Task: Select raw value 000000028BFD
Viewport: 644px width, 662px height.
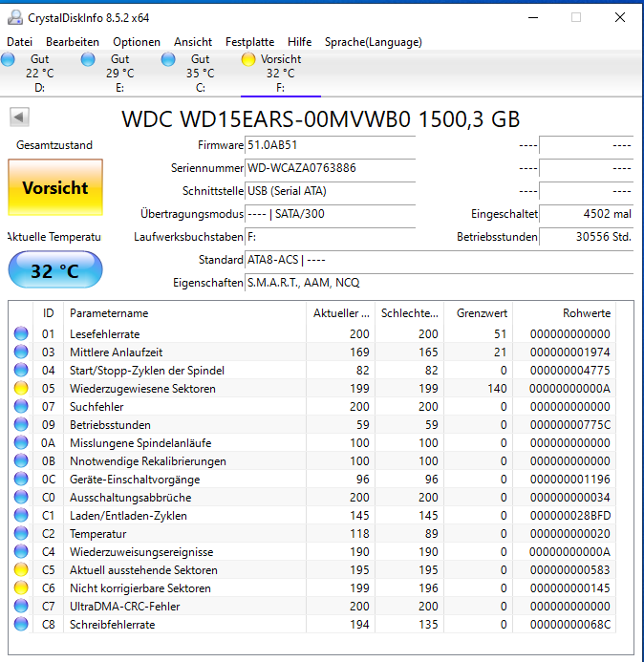Action: [x=569, y=516]
